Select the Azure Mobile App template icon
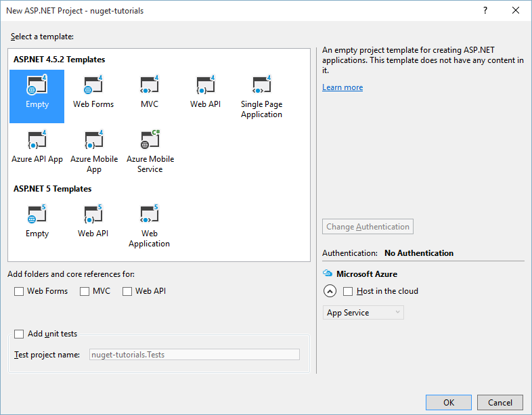This screenshot has height=415, width=532. coord(93,140)
